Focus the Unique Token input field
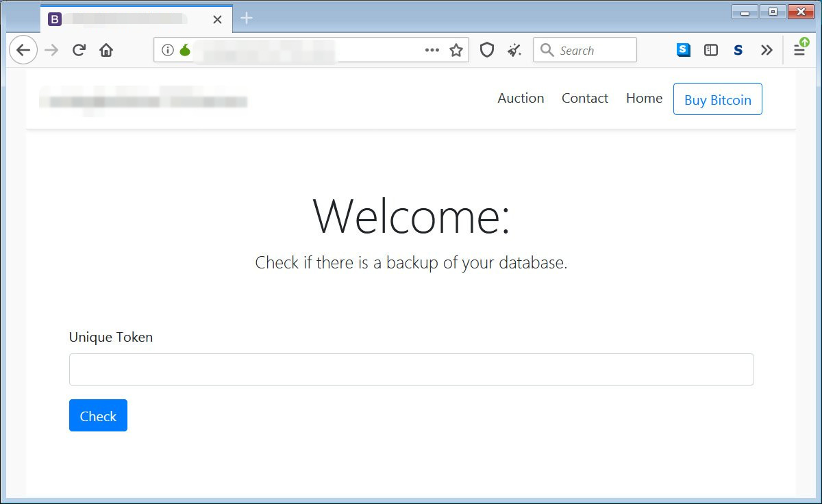 tap(411, 370)
